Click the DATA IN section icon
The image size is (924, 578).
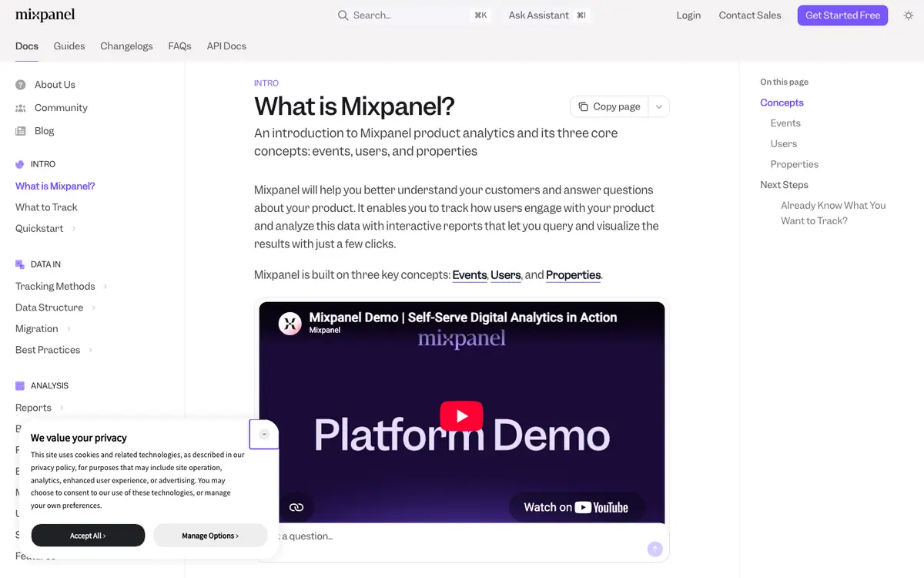click(x=20, y=264)
